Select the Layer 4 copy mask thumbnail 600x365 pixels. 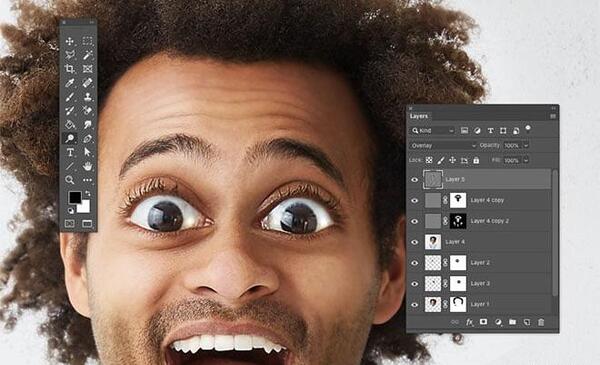point(458,200)
